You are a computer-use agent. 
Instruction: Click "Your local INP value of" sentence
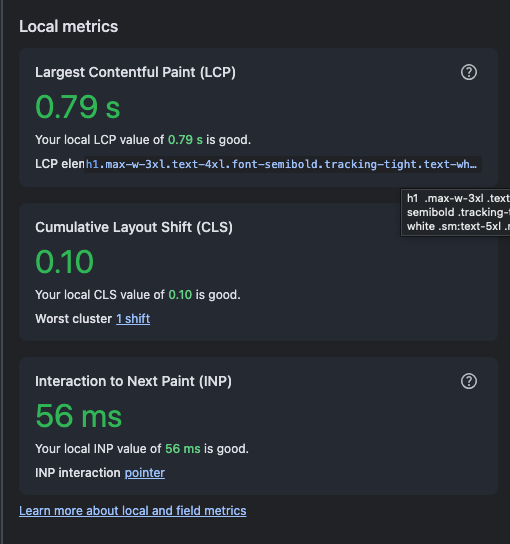142,449
